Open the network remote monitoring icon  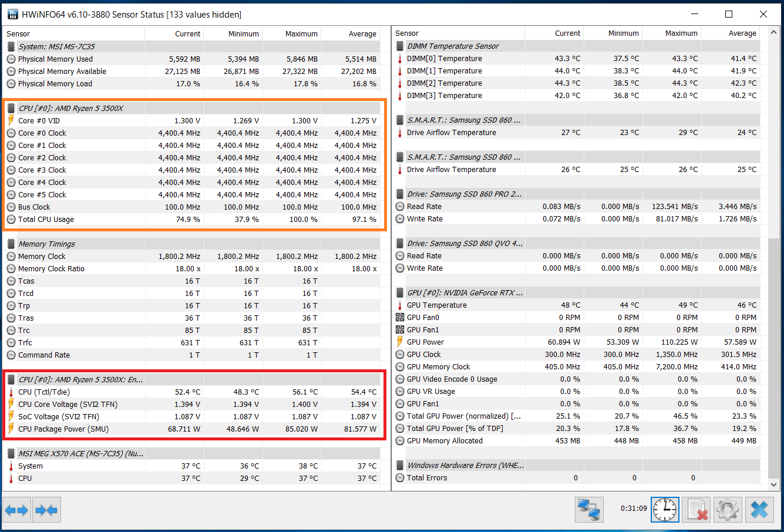[x=589, y=509]
